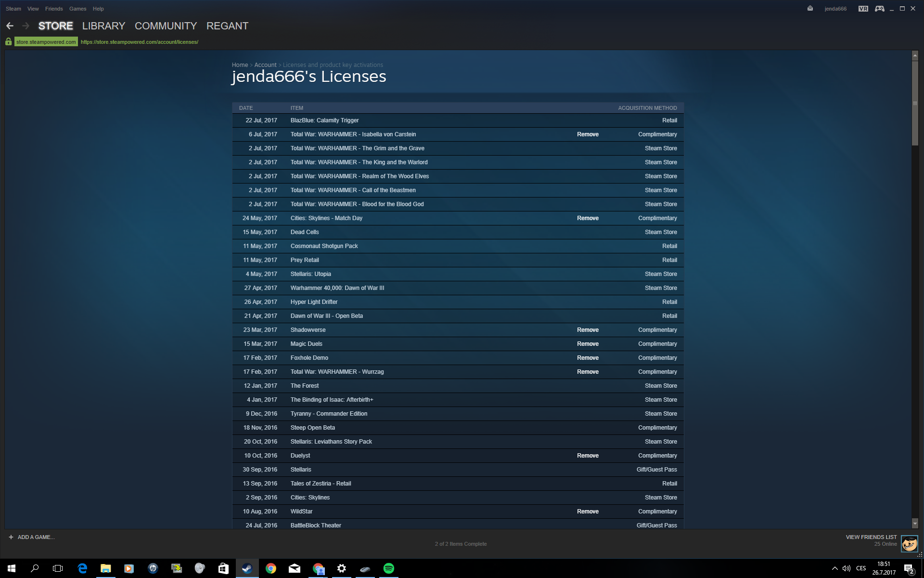The width and height of the screenshot is (924, 578).
Task: Remove the Foxhole Demo license
Action: click(588, 358)
